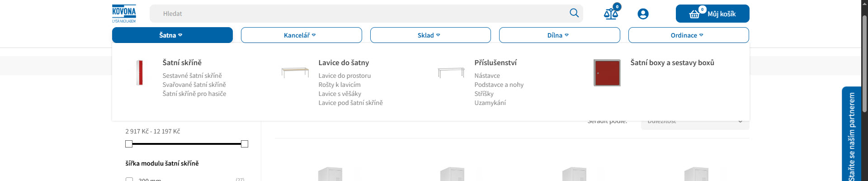868x181 pixels.
Task: Click the left price slider handle
Action: 129,144
